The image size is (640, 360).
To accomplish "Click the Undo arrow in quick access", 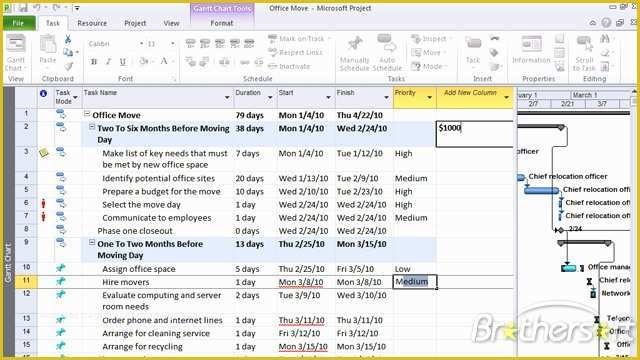I will pyautogui.click(x=37, y=7).
